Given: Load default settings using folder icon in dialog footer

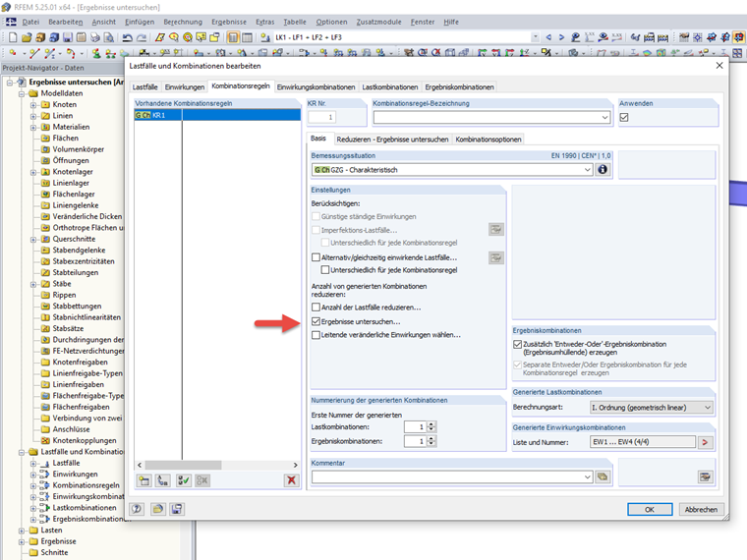Looking at the screenshot, I should pos(157,509).
